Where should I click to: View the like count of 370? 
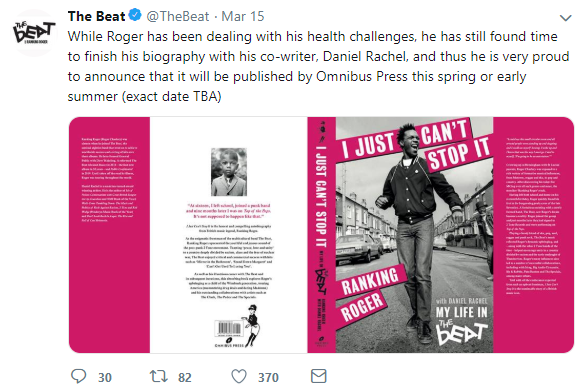(268, 378)
